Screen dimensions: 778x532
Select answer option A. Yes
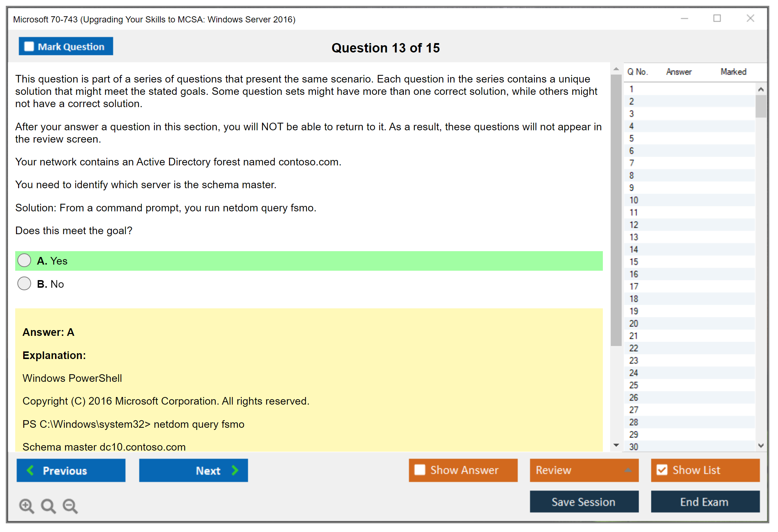pos(24,260)
